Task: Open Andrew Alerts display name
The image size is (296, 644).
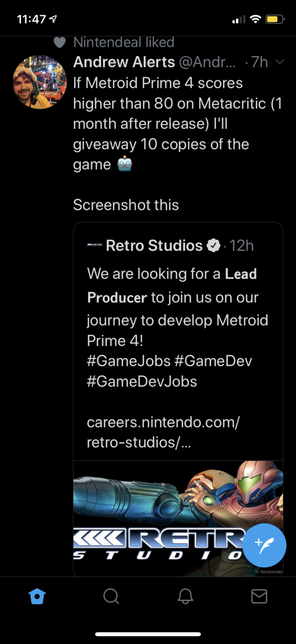Action: [x=124, y=62]
